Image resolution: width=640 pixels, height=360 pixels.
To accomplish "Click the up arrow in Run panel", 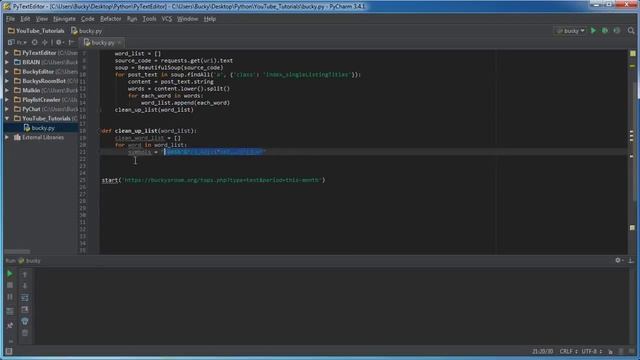I will (25, 275).
